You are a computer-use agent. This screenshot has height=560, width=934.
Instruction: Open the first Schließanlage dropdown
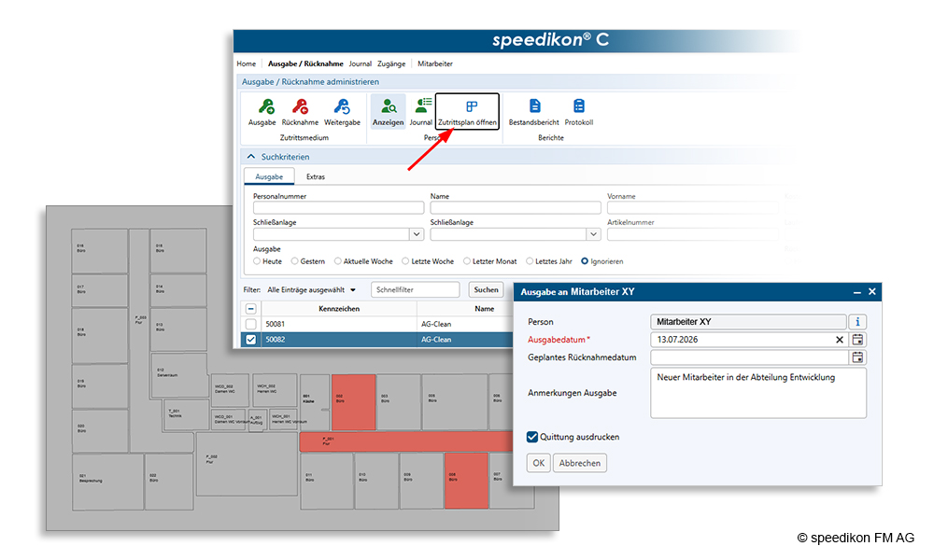pyautogui.click(x=417, y=234)
